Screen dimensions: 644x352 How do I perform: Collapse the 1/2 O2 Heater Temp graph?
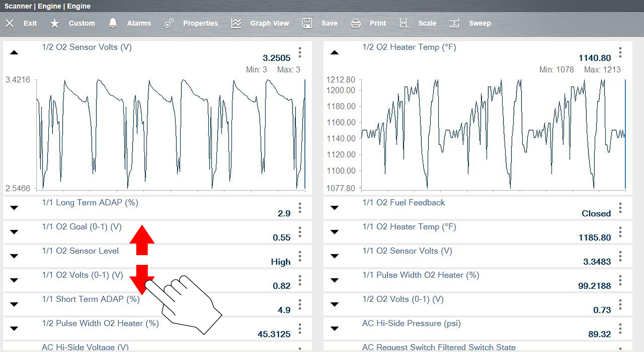click(x=334, y=52)
